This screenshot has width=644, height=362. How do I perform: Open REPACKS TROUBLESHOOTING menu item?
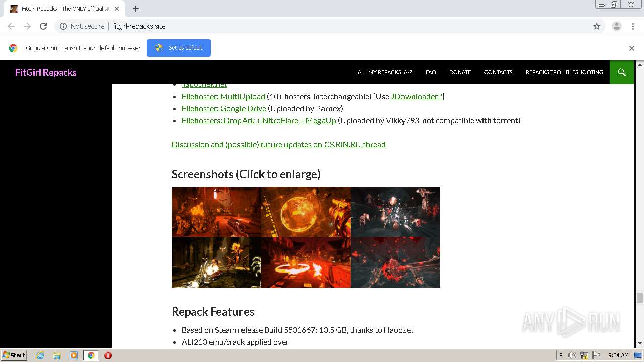(x=564, y=72)
